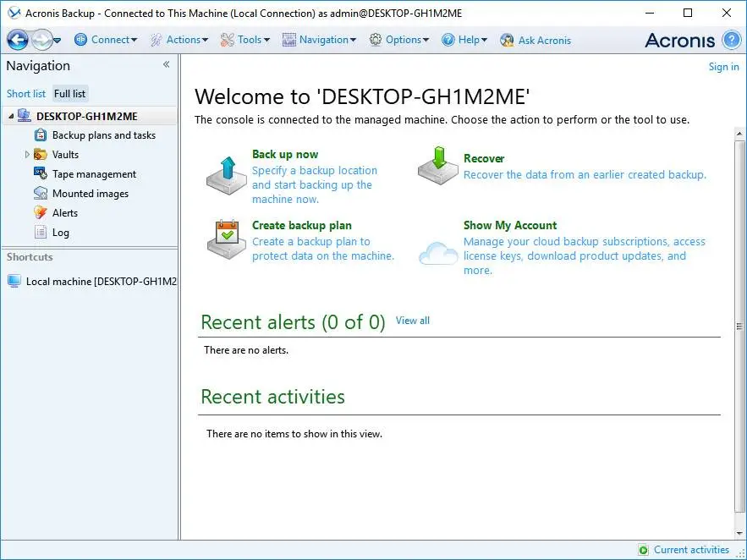The height and width of the screenshot is (560, 747).
Task: Select DESKTOP-GH1M2ME in the navigation tree
Action: pos(87,116)
